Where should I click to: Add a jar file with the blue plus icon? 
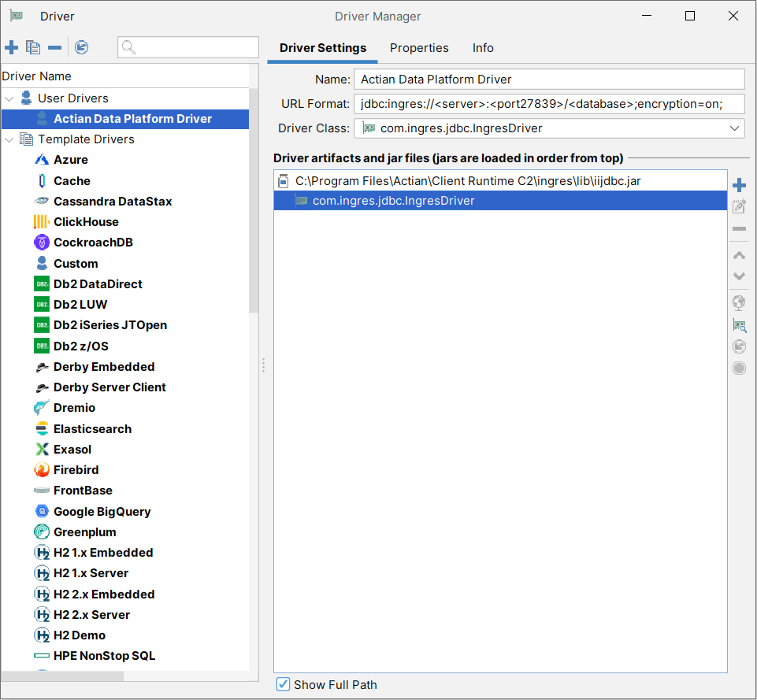point(739,186)
